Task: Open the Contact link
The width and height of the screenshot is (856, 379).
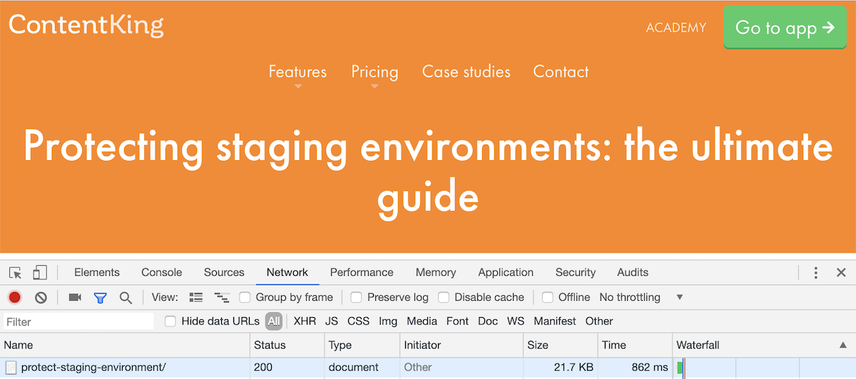Action: [x=561, y=72]
